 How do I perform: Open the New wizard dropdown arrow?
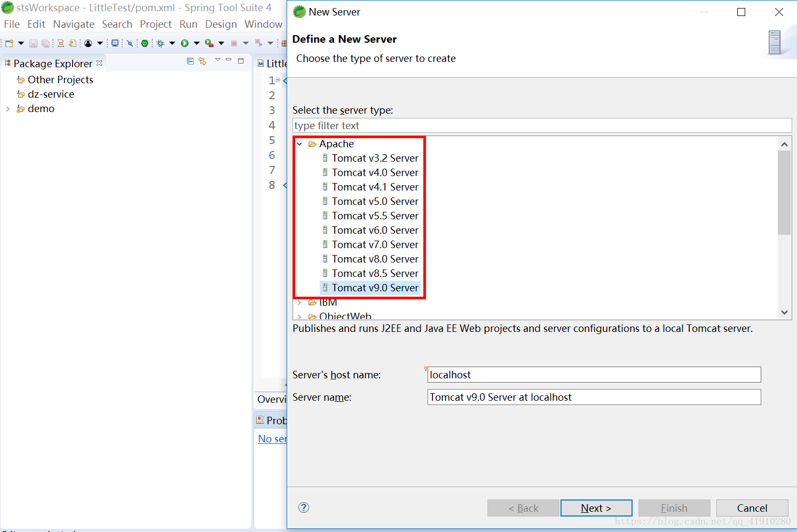tap(21, 43)
